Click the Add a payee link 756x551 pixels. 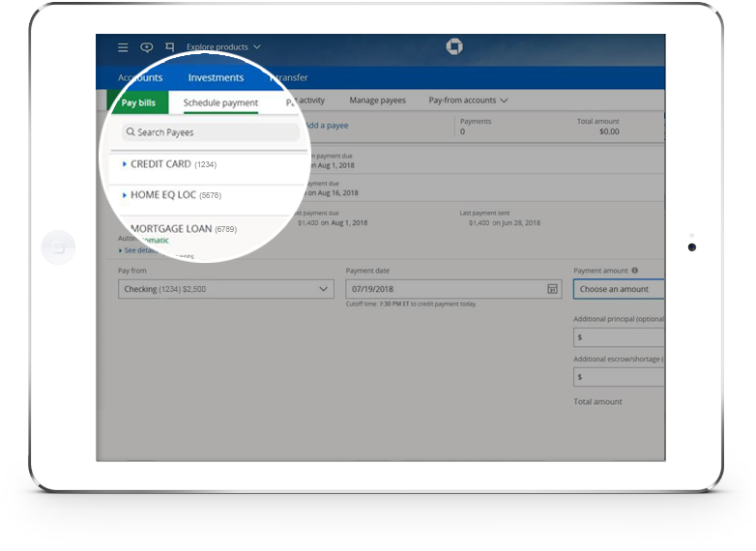pyautogui.click(x=326, y=126)
